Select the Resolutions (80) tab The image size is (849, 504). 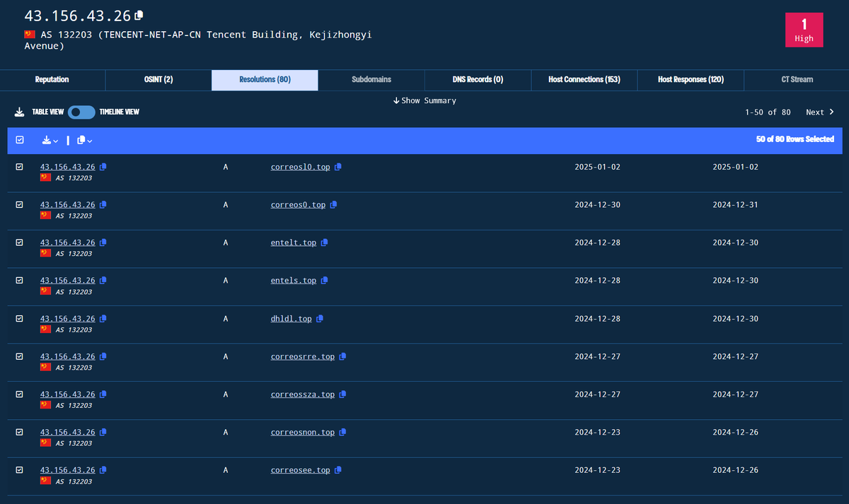[x=265, y=80]
